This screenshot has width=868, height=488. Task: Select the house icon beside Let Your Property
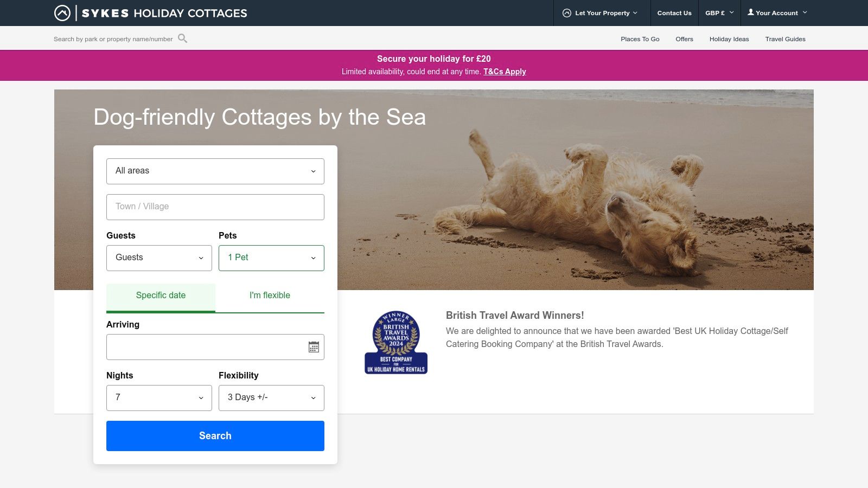[x=566, y=12]
